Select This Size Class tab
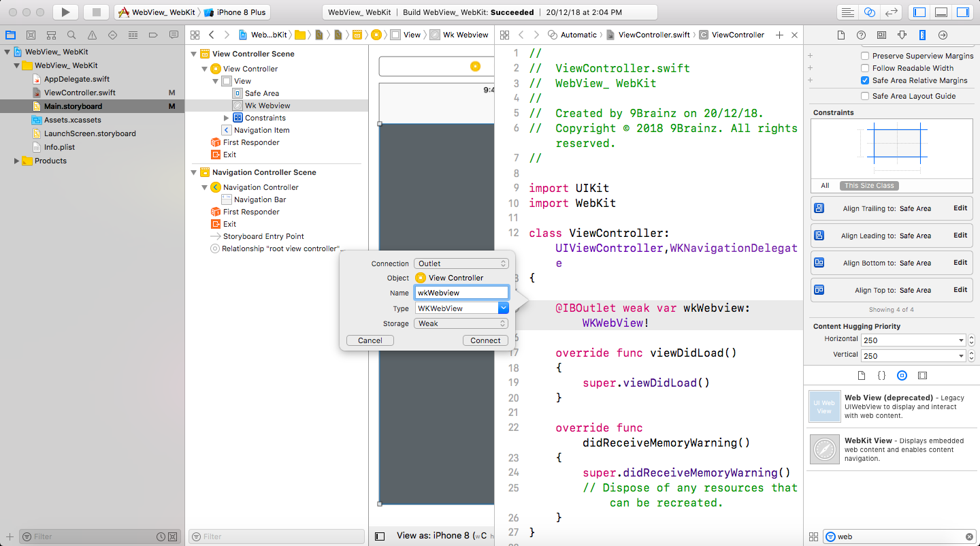Screen dimensions: 980x546 (869, 186)
